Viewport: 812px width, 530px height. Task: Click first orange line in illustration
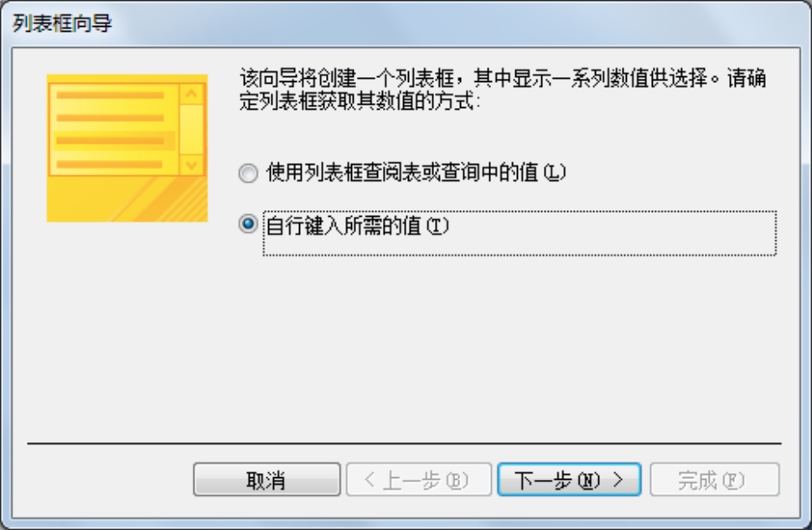111,95
